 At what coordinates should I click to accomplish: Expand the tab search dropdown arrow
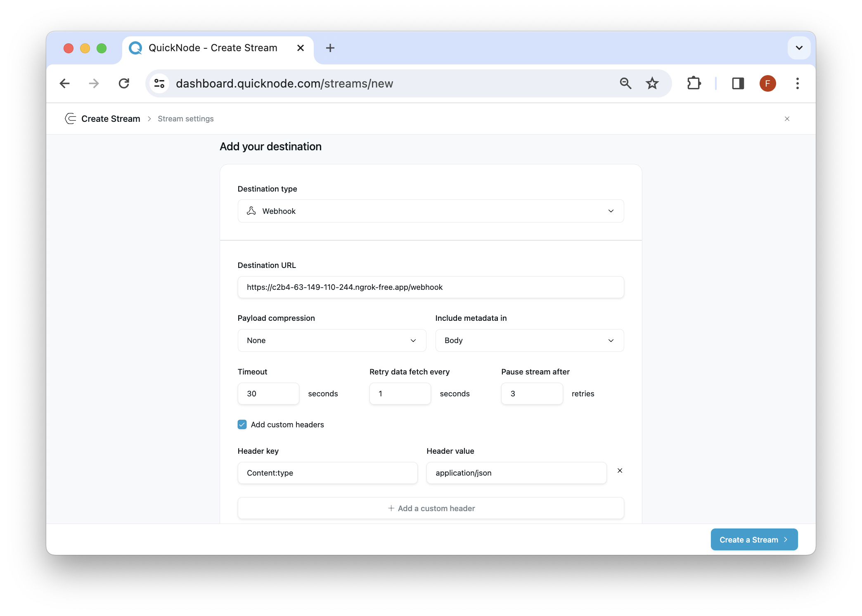point(799,48)
